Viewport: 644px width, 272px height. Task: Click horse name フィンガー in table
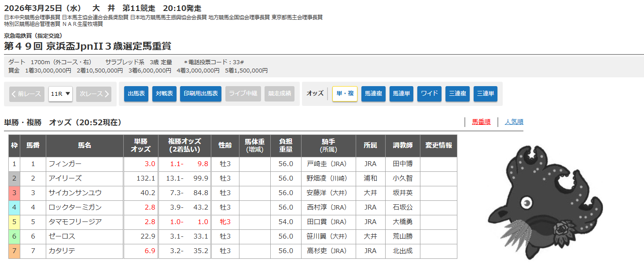click(65, 164)
